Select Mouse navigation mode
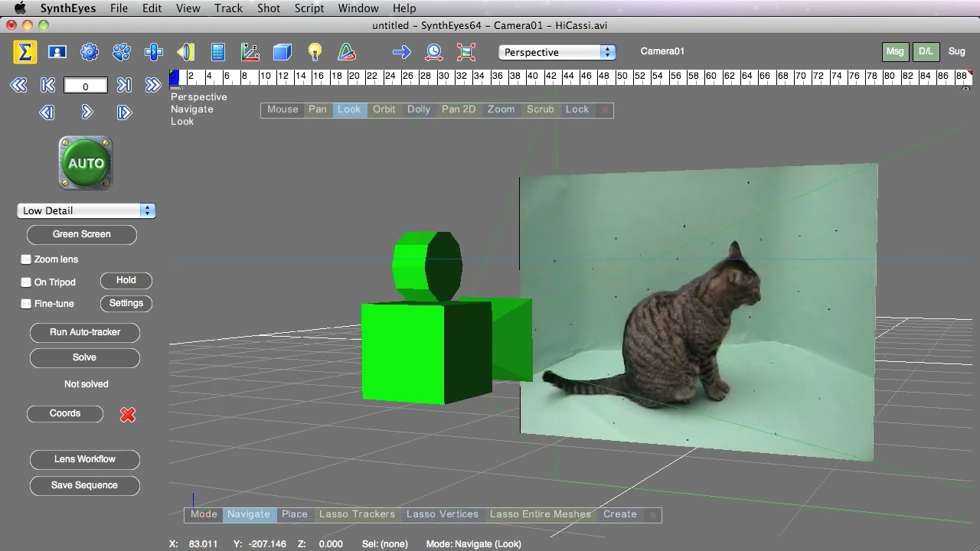Screen dimensions: 980x551 tap(282, 109)
